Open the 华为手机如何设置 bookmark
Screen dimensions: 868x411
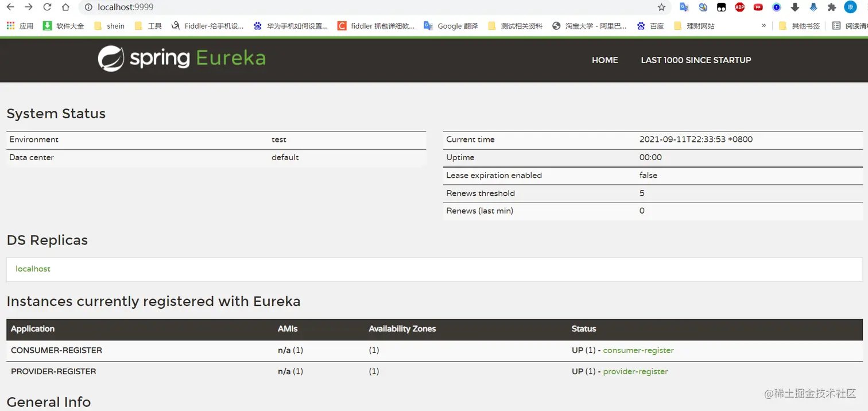click(291, 26)
